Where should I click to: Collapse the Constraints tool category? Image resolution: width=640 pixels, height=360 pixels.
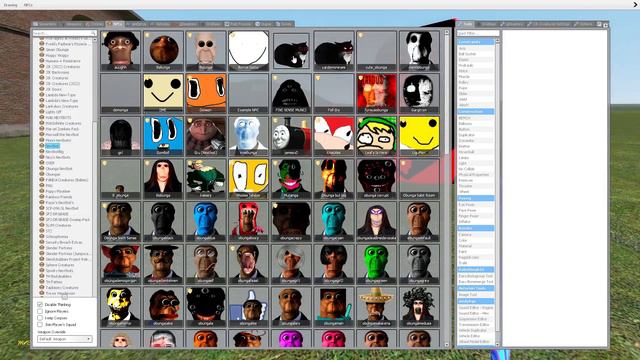(476, 42)
